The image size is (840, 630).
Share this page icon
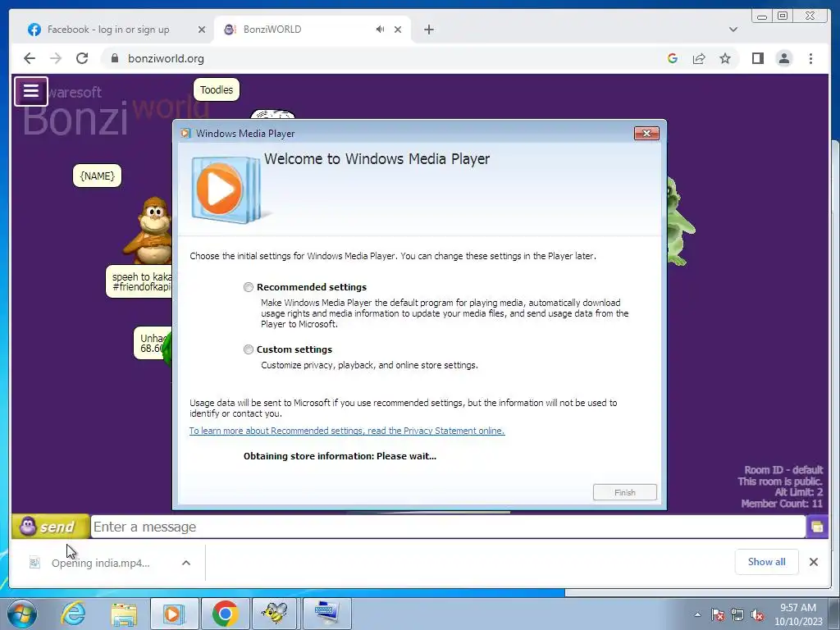point(699,58)
